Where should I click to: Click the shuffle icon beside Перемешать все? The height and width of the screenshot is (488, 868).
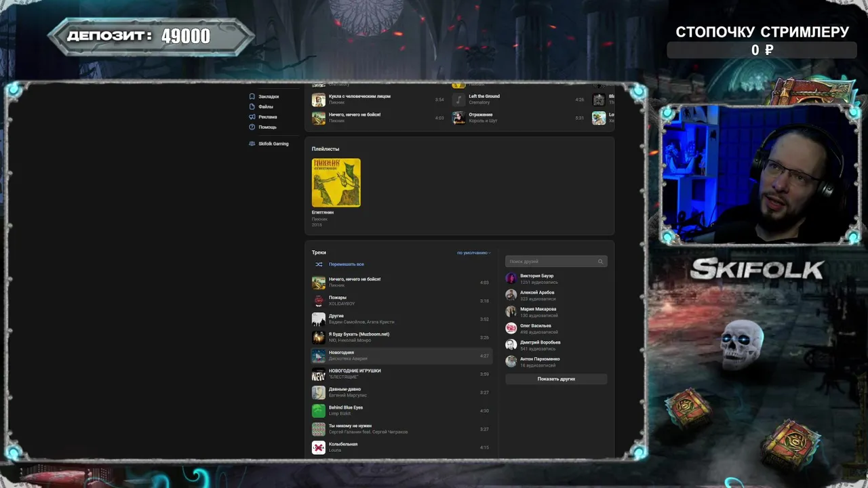click(319, 264)
